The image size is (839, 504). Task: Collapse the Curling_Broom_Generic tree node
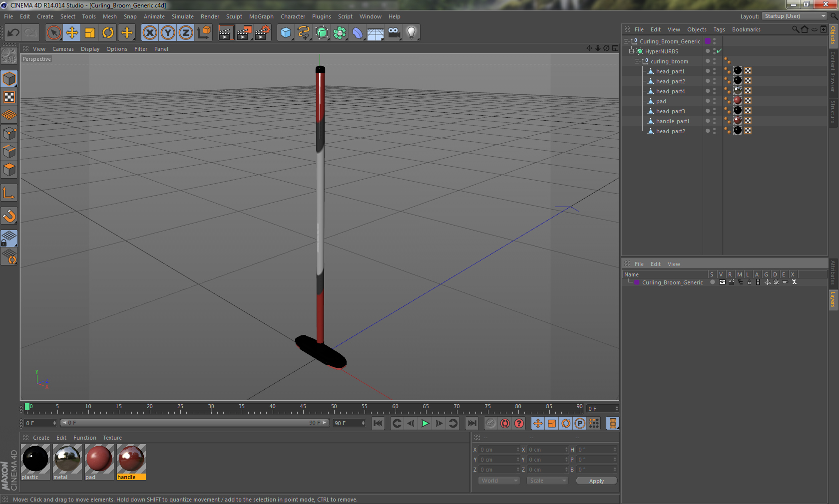(626, 41)
